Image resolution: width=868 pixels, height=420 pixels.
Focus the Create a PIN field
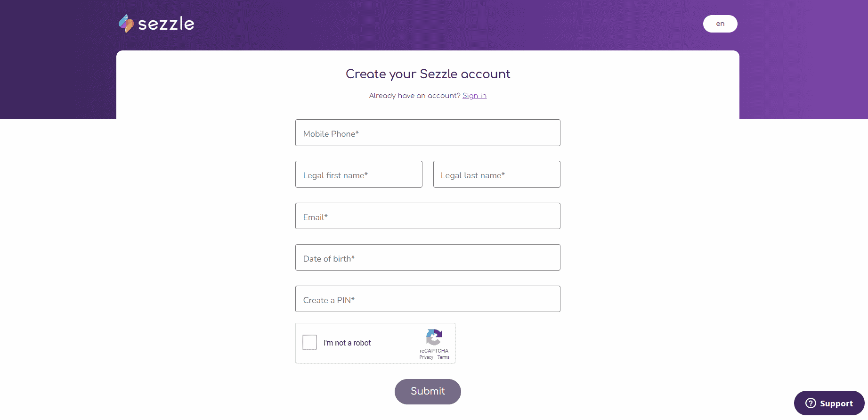[x=428, y=299]
